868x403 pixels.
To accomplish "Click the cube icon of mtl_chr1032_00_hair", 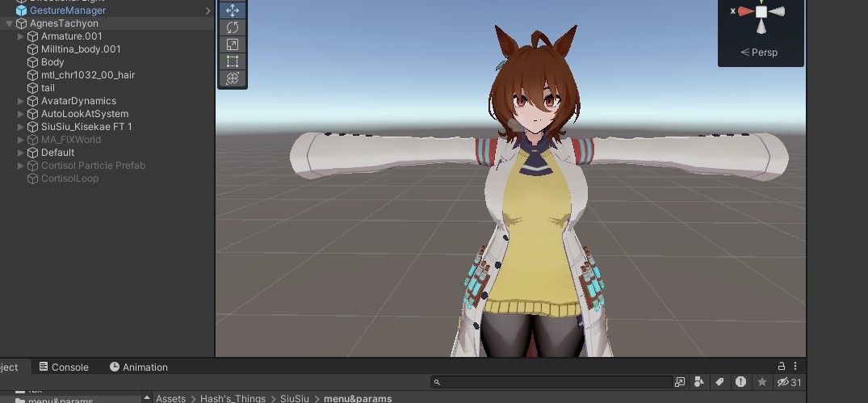I will (x=32, y=75).
